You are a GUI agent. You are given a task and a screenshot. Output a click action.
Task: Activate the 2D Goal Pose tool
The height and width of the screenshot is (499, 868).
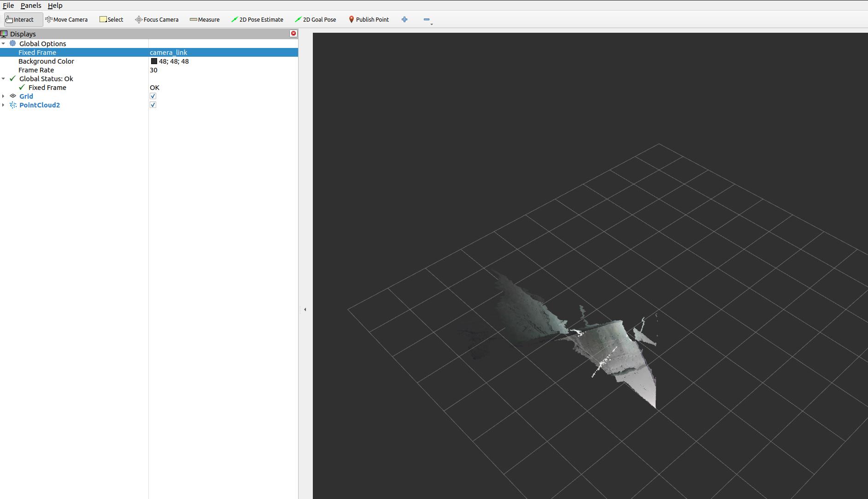click(316, 19)
